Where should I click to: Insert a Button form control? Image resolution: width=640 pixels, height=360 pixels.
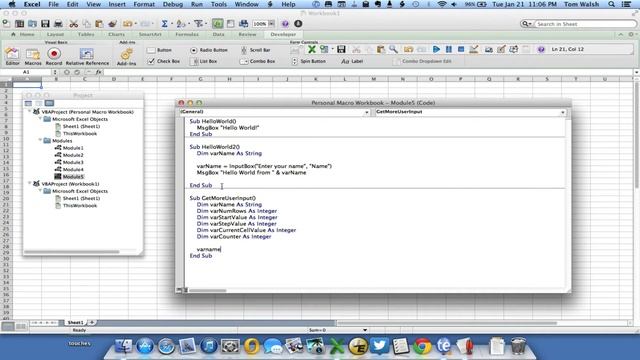click(x=160, y=50)
